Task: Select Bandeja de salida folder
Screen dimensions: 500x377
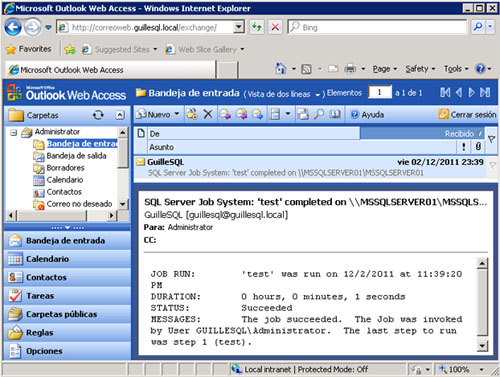Action: pyautogui.click(x=76, y=156)
